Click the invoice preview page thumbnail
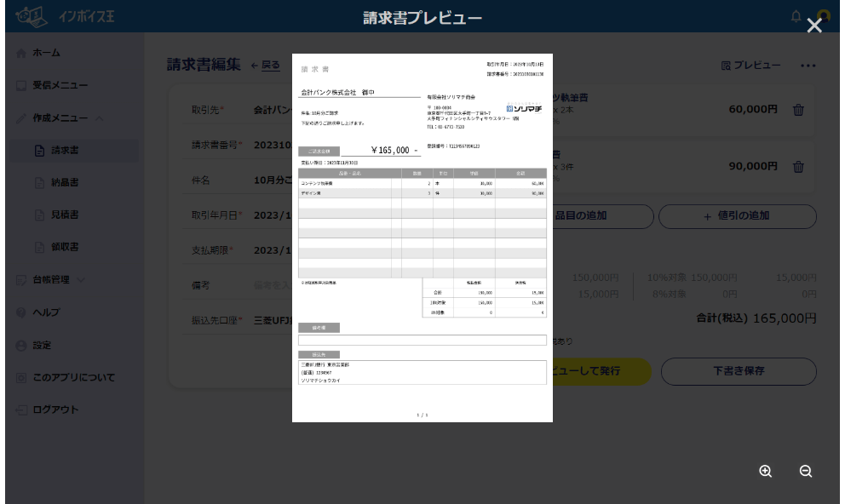 422,238
